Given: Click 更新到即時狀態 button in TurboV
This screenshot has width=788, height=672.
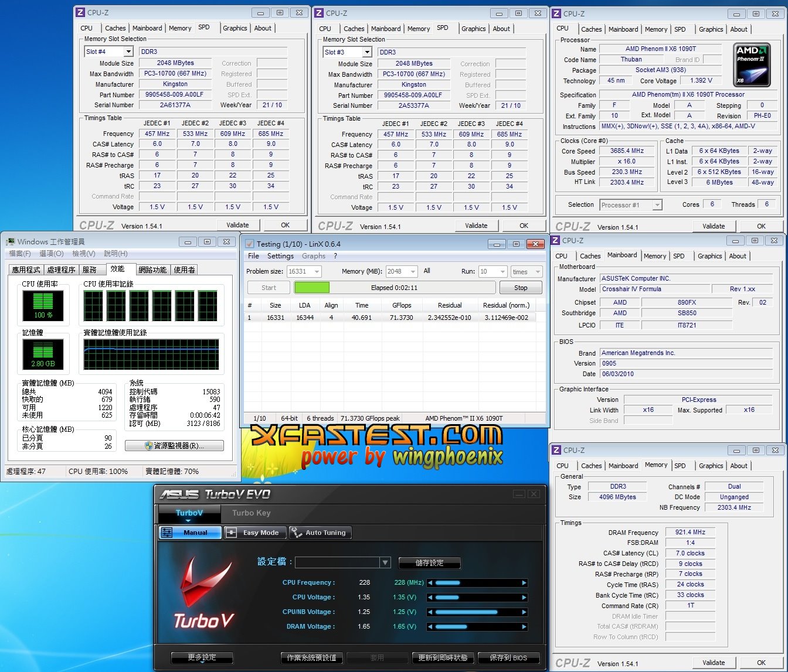Looking at the screenshot, I should [x=443, y=657].
